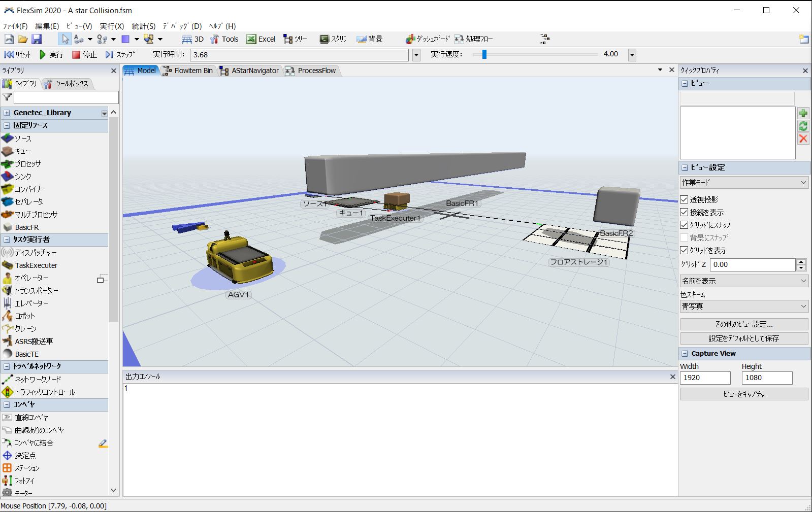Click the Save file icon in toolbar

[36, 39]
